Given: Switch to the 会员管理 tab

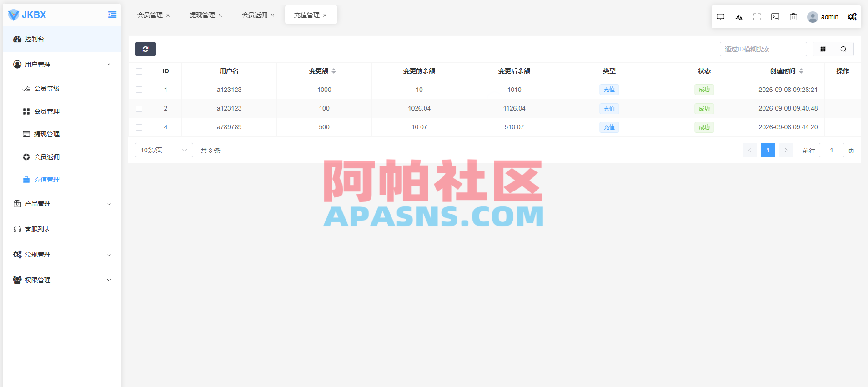Looking at the screenshot, I should (x=150, y=15).
